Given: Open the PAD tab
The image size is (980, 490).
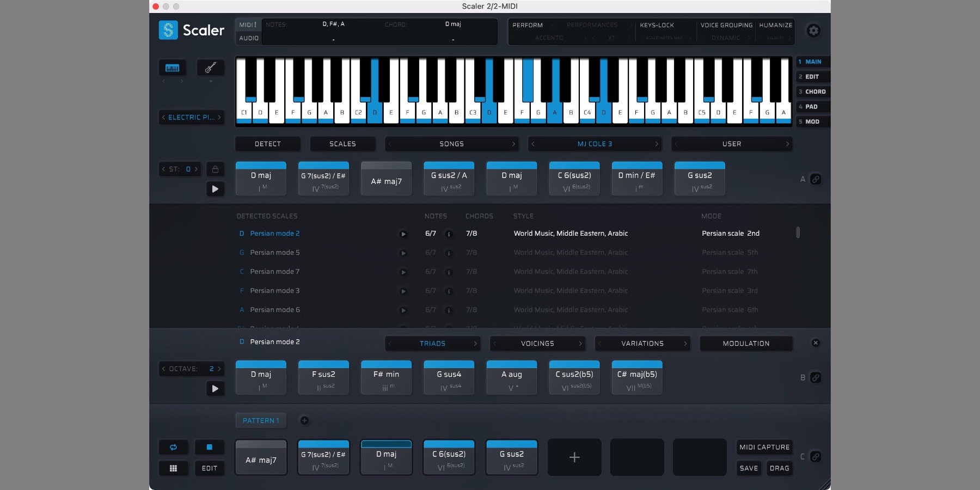Looking at the screenshot, I should [x=811, y=107].
